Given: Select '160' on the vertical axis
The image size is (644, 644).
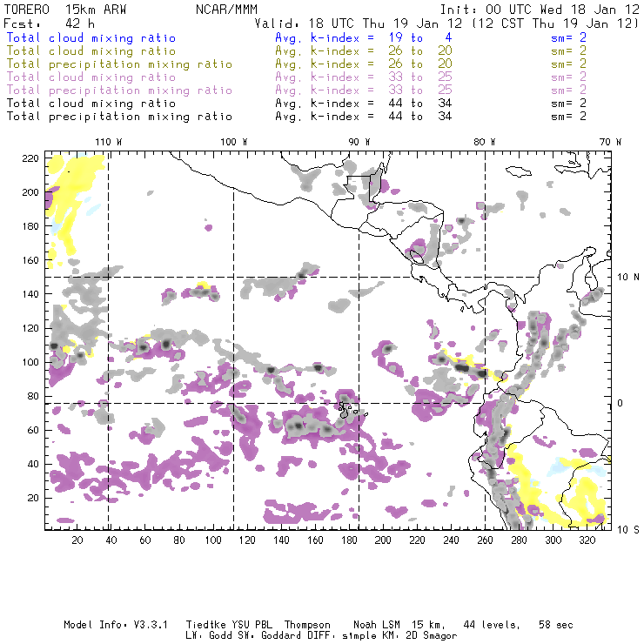Looking at the screenshot, I should (30, 260).
